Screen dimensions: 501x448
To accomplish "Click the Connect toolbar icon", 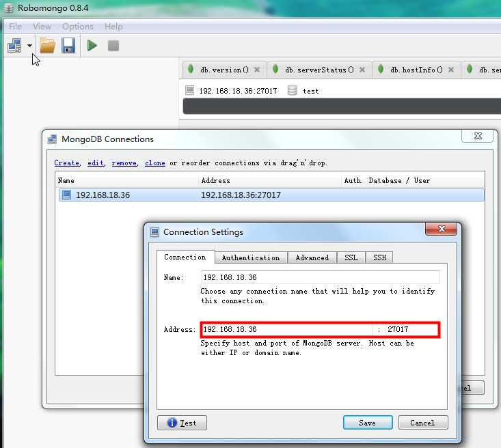I will tap(14, 46).
